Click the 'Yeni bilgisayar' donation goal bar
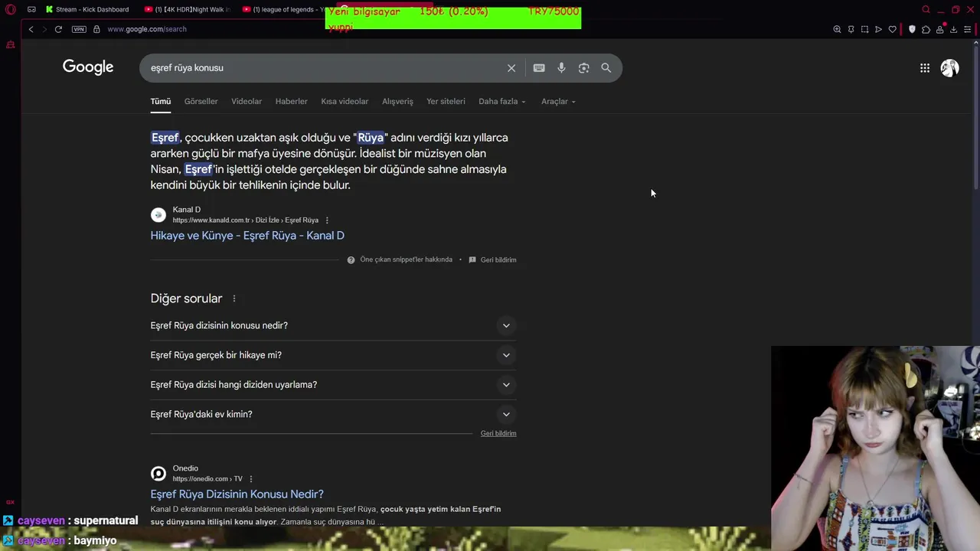 [453, 18]
